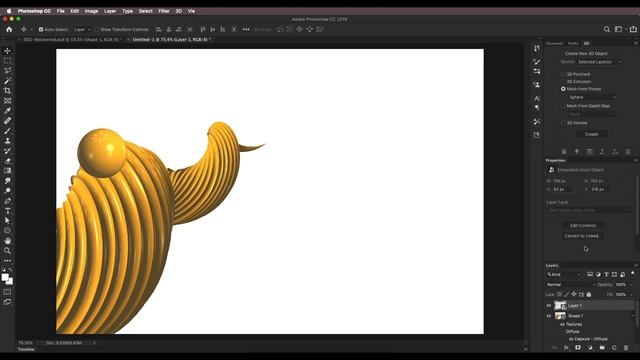This screenshot has height=360, width=640.
Task: Toggle Quick Mask mode icon
Action: [7, 292]
